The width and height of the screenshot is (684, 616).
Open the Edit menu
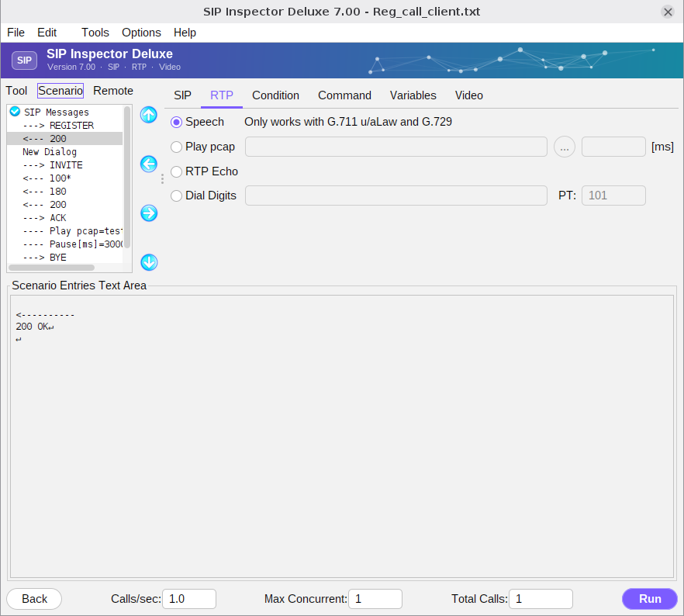47,33
